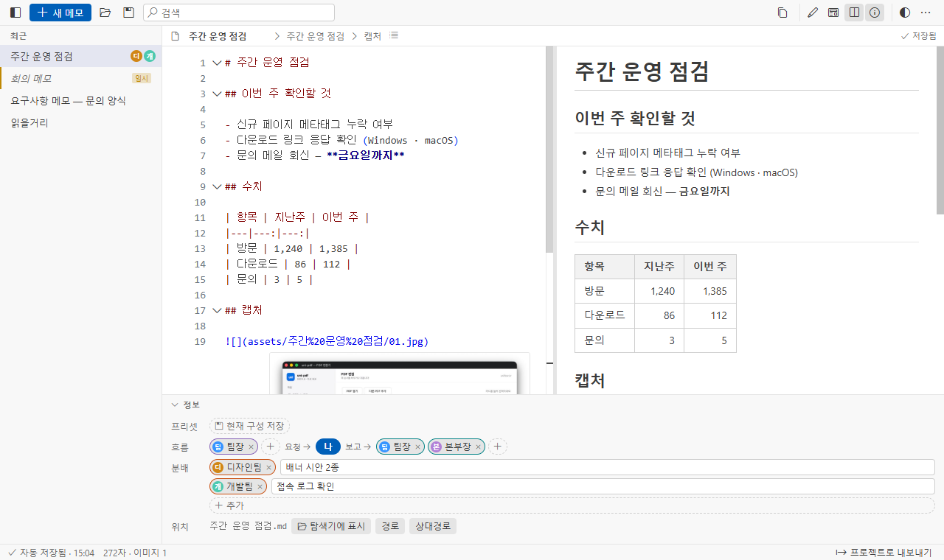This screenshot has width=944, height=560.
Task: Toggle the split view icon
Action: (854, 13)
